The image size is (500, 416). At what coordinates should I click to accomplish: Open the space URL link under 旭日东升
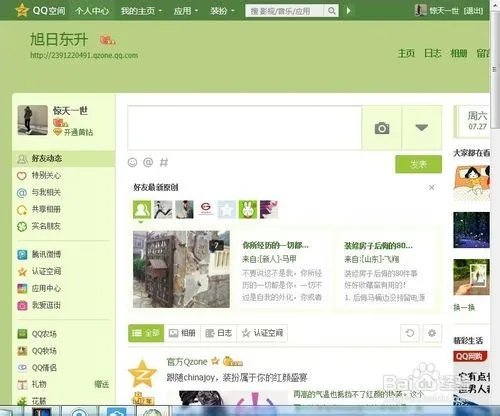[84, 55]
